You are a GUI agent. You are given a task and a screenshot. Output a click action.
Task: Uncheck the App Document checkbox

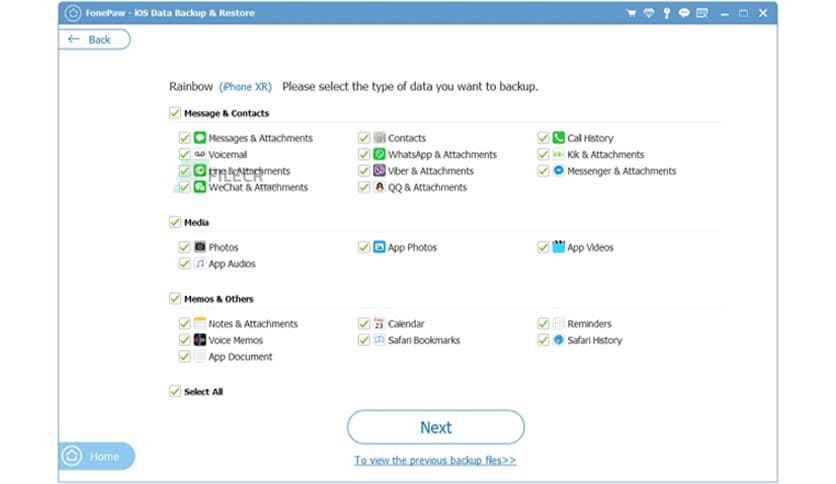point(184,356)
